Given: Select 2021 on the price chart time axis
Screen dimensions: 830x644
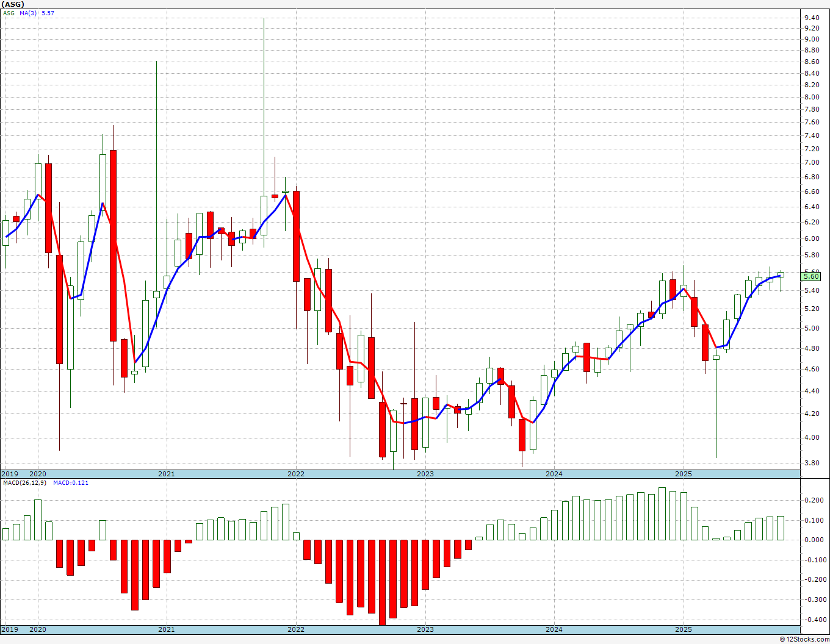Looking at the screenshot, I should (x=167, y=474).
